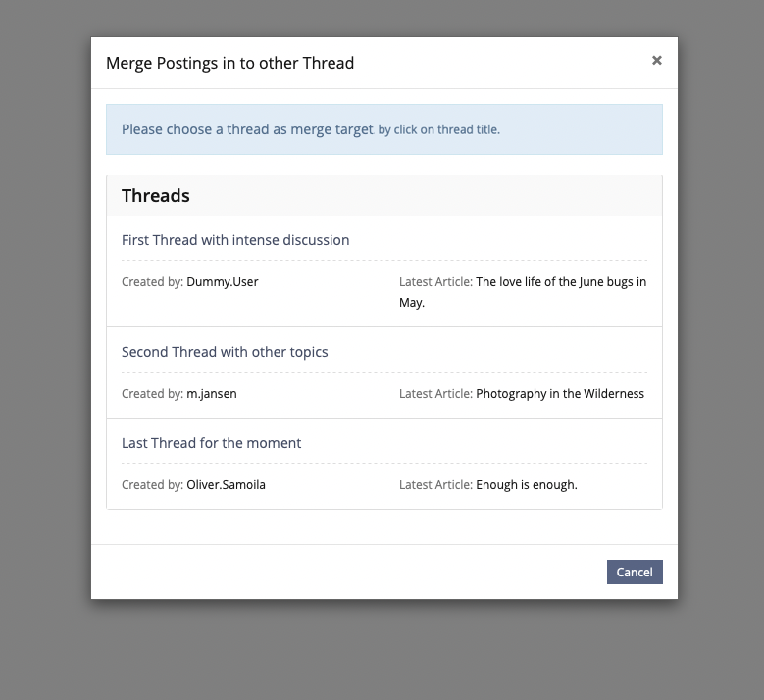Click 'The love life of the June bugs' article
The width and height of the screenshot is (764, 700).
(560, 282)
